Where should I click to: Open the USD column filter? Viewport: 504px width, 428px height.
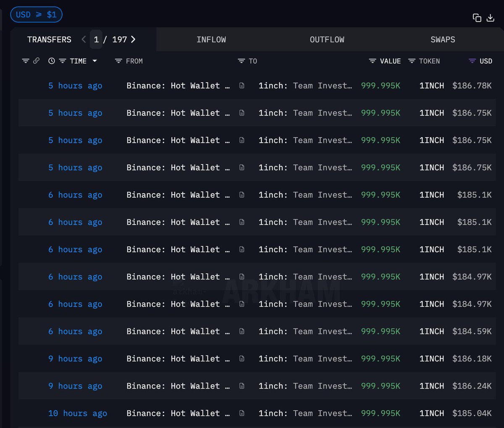pyautogui.click(x=472, y=61)
